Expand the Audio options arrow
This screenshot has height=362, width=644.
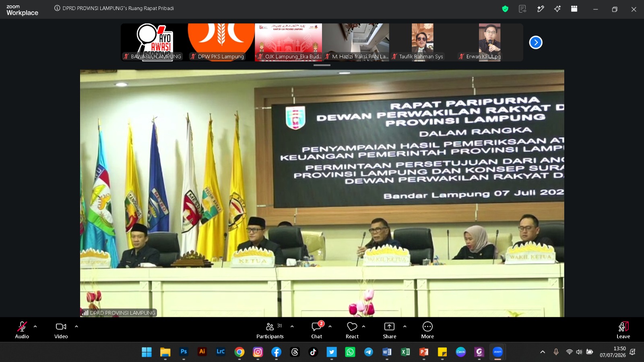pos(35,327)
